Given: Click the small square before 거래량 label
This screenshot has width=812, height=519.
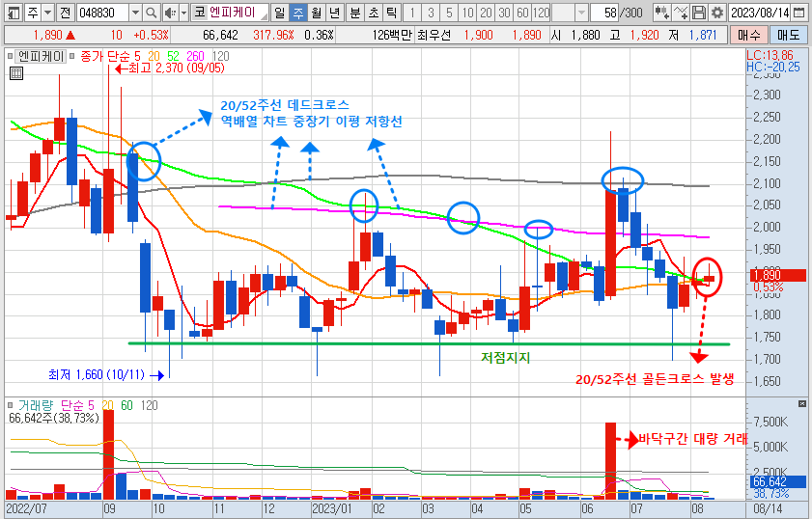Looking at the screenshot, I should [x=11, y=405].
